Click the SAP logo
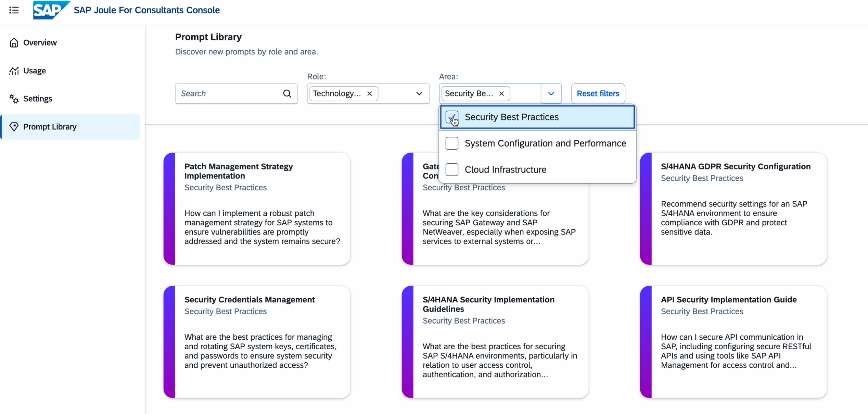This screenshot has width=868, height=414. (x=51, y=10)
